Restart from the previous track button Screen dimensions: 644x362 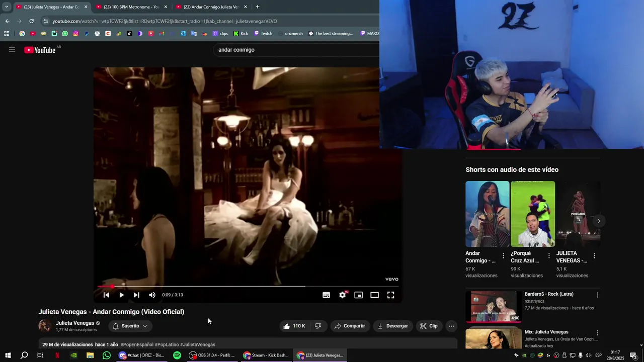point(106,295)
